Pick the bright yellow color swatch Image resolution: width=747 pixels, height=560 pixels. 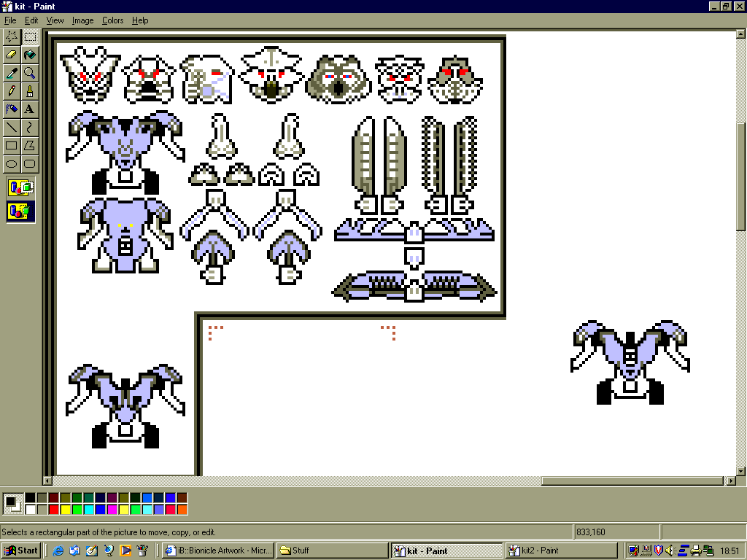click(65, 510)
